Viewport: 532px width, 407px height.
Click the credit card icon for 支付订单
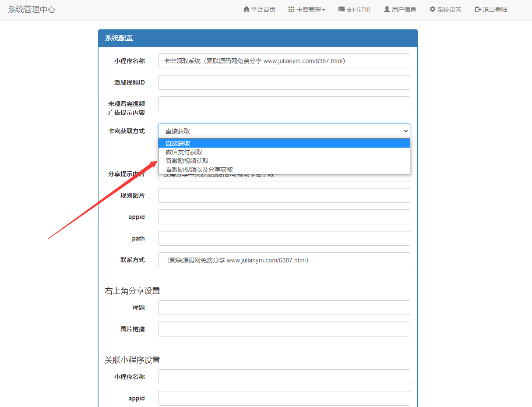[x=342, y=10]
